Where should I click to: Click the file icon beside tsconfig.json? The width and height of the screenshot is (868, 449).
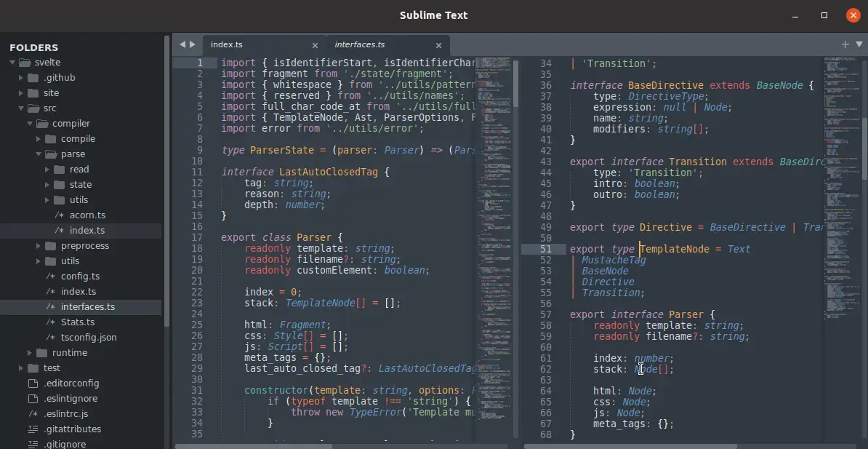click(50, 337)
